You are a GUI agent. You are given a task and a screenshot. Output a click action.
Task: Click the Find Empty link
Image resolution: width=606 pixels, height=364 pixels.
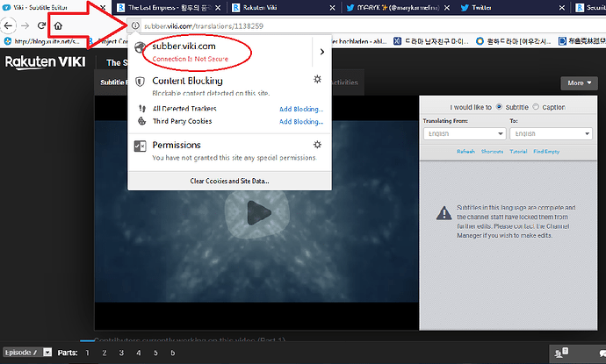coord(546,152)
